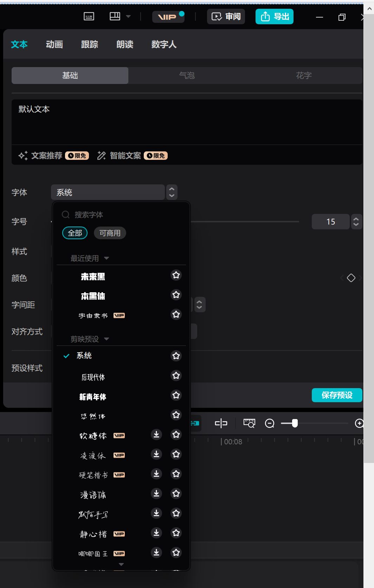Favorite the 未来黑 font star
Image resolution: width=374 pixels, height=588 pixels.
[176, 275]
